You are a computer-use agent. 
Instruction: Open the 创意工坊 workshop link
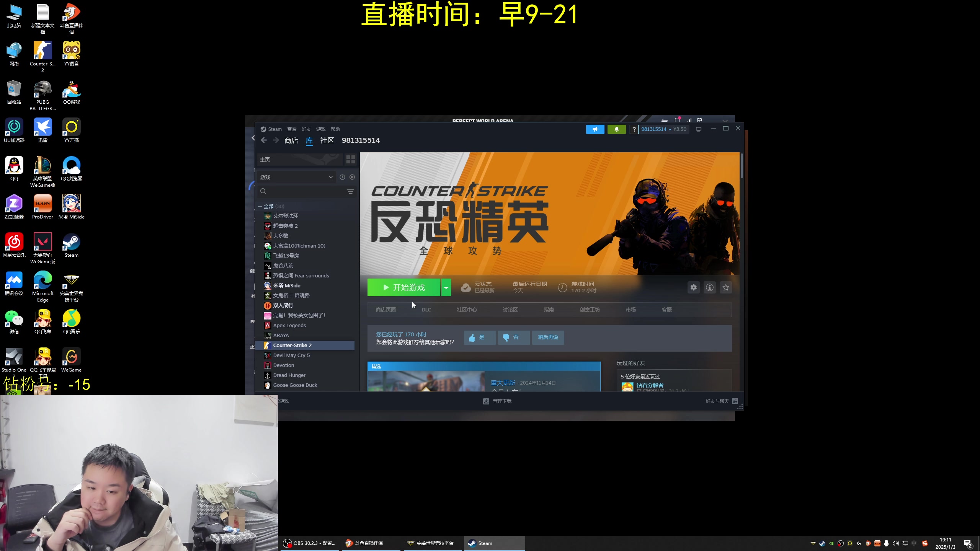[590, 310]
